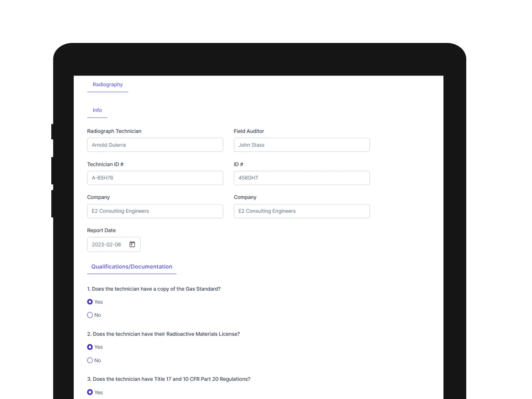The height and width of the screenshot is (399, 532).
Task: Click the Field Auditor label
Action: coord(249,131)
